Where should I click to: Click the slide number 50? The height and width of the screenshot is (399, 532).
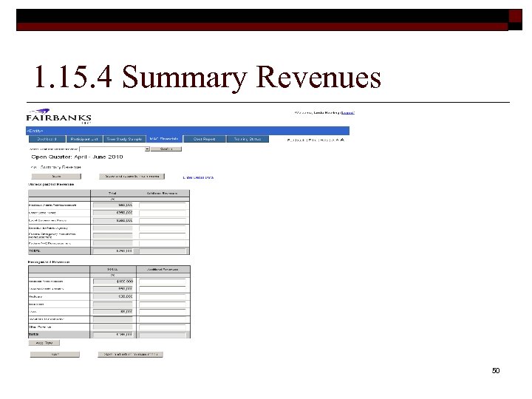tap(496, 371)
